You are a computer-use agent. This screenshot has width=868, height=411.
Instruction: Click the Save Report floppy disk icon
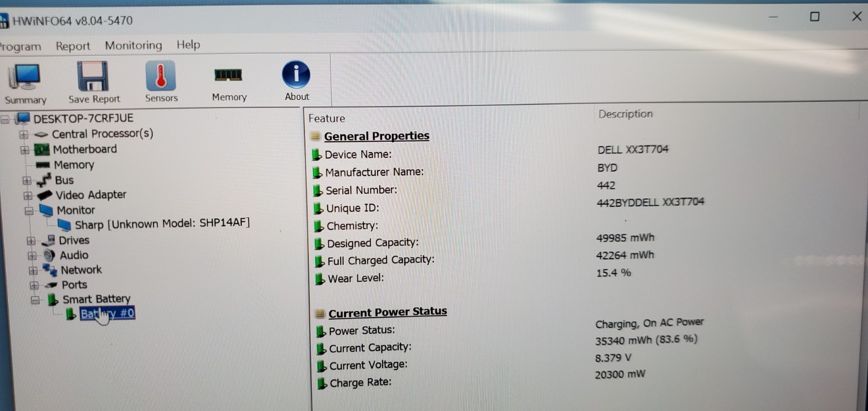(93, 76)
